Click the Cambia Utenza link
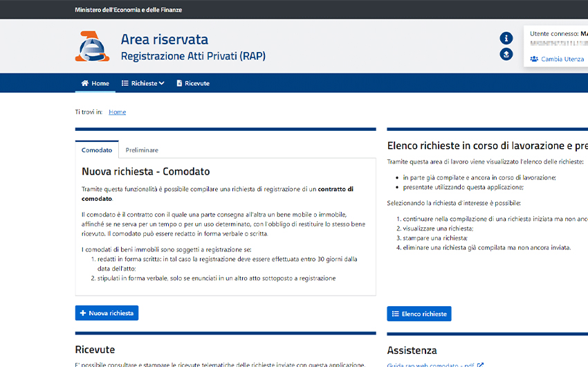The width and height of the screenshot is (588, 367). 562,59
